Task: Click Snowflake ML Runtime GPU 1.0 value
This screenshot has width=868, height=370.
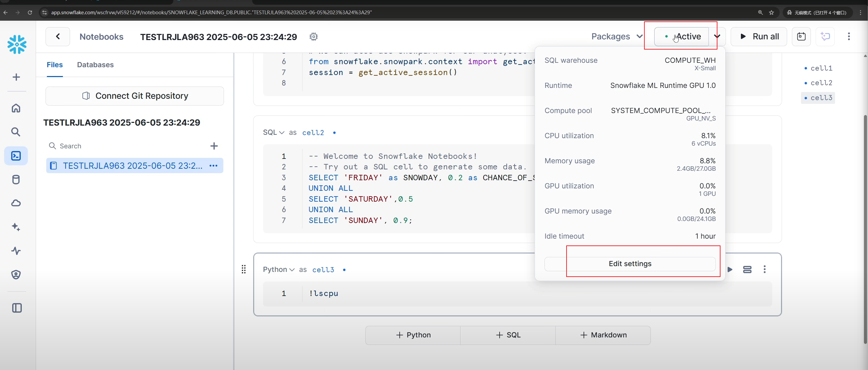Action: point(663,86)
